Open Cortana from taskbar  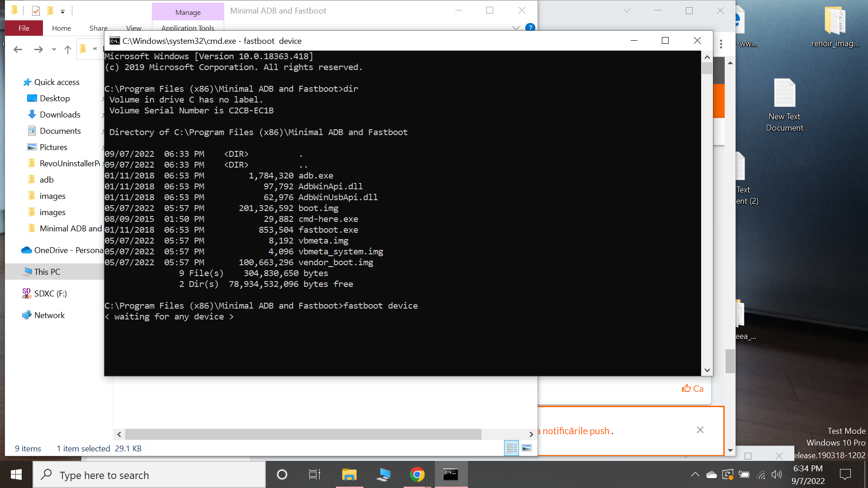282,474
